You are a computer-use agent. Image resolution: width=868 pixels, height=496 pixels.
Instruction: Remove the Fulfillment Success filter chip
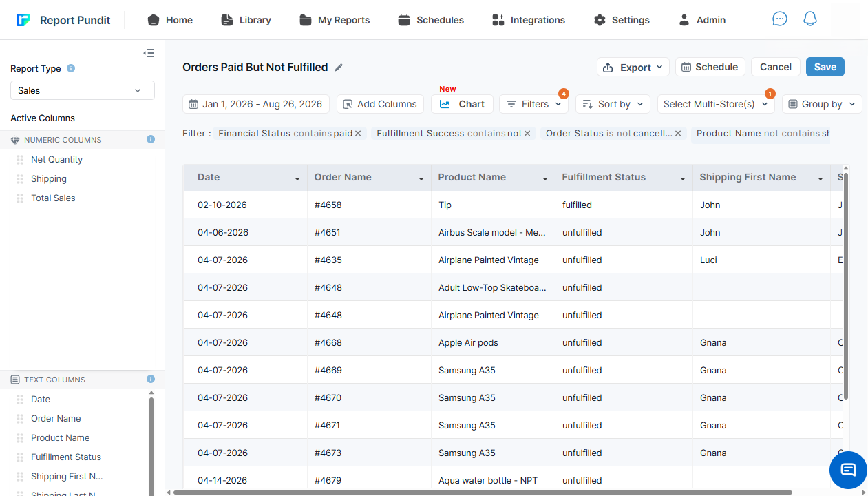(527, 134)
